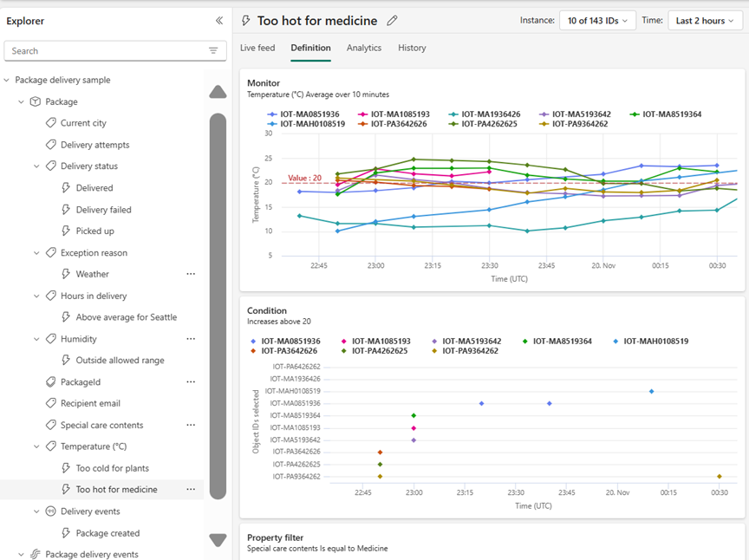Click the trigger icon beside Delivered
This screenshot has width=749, height=560.
[66, 188]
